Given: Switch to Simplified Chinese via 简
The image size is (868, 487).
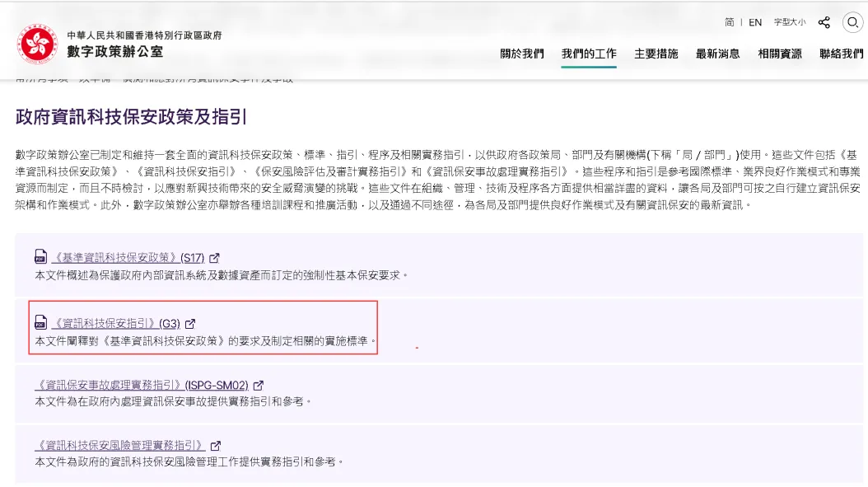Looking at the screenshot, I should point(729,22).
